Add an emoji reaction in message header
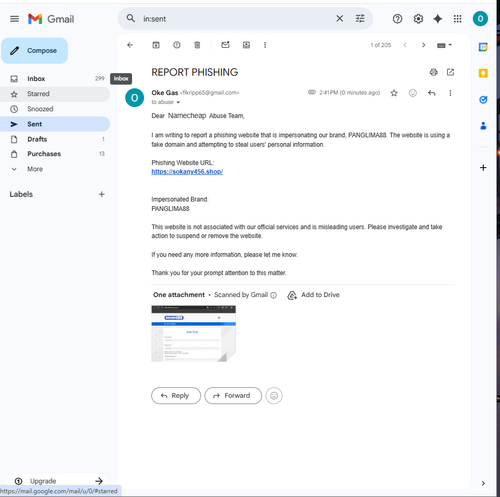Image resolution: width=500 pixels, height=497 pixels. pos(413,93)
